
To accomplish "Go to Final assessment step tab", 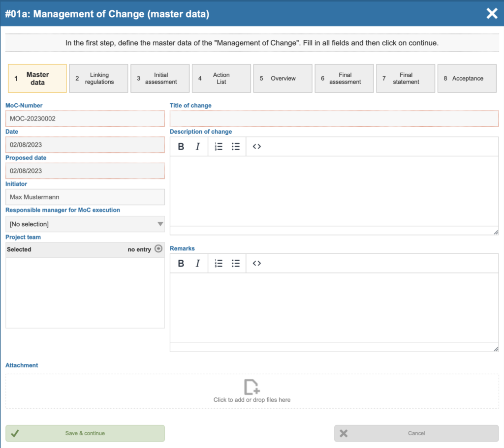I will [344, 78].
